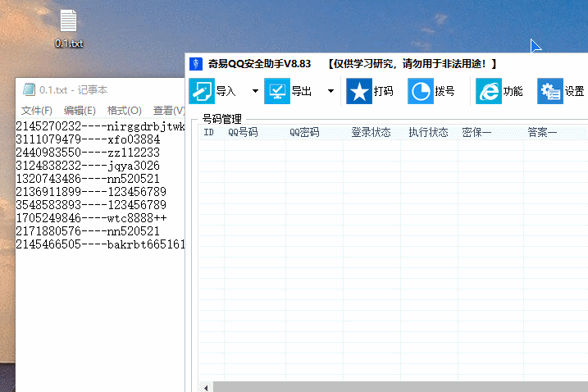Click the 密保一 column header
This screenshot has width=588, height=392.
click(490, 132)
